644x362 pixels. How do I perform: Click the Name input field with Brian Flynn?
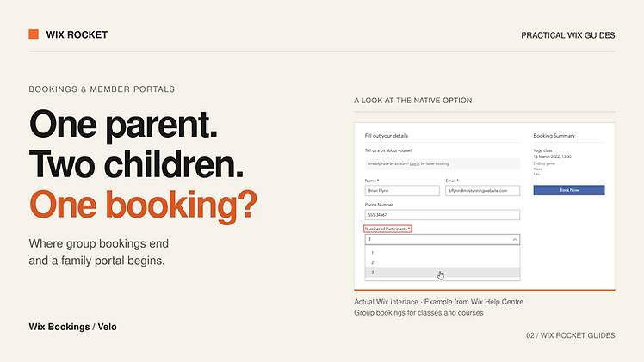(402, 191)
